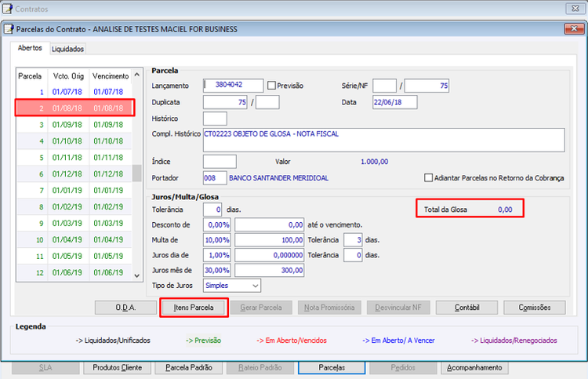This screenshot has width=588, height=379.
Task: Click the Data field 22/06/18
Action: click(395, 102)
